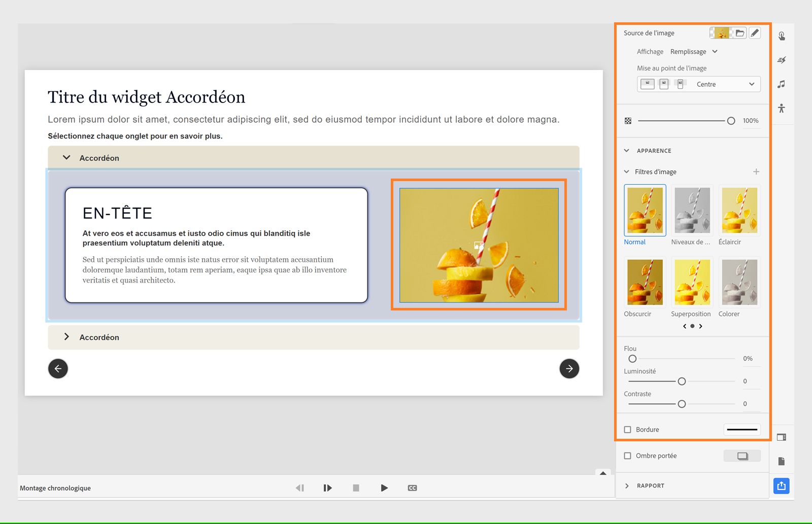Select the crayon/edit icon next to image source
Image resolution: width=812 pixels, height=524 pixels.
[x=755, y=32]
